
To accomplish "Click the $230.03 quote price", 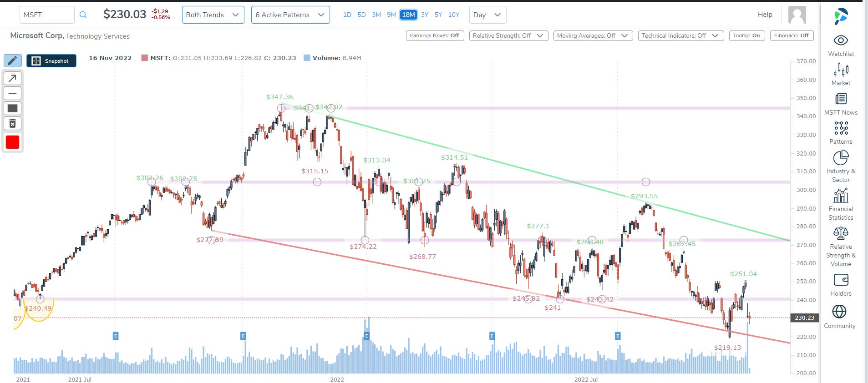I will coord(125,15).
